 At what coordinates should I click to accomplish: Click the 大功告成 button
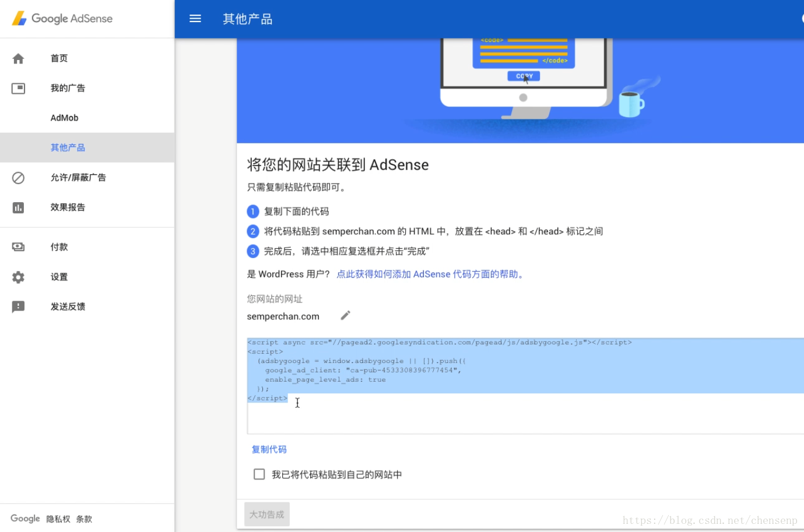point(267,515)
